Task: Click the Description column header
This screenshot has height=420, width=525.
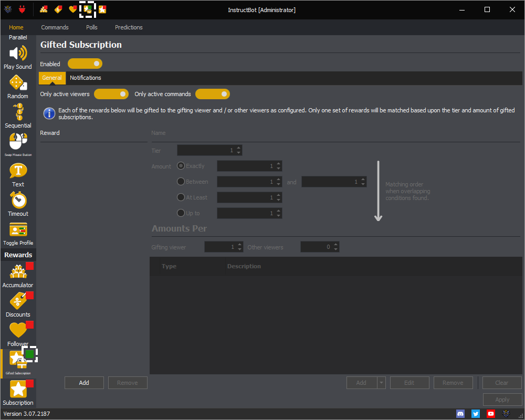Action: coord(244,266)
